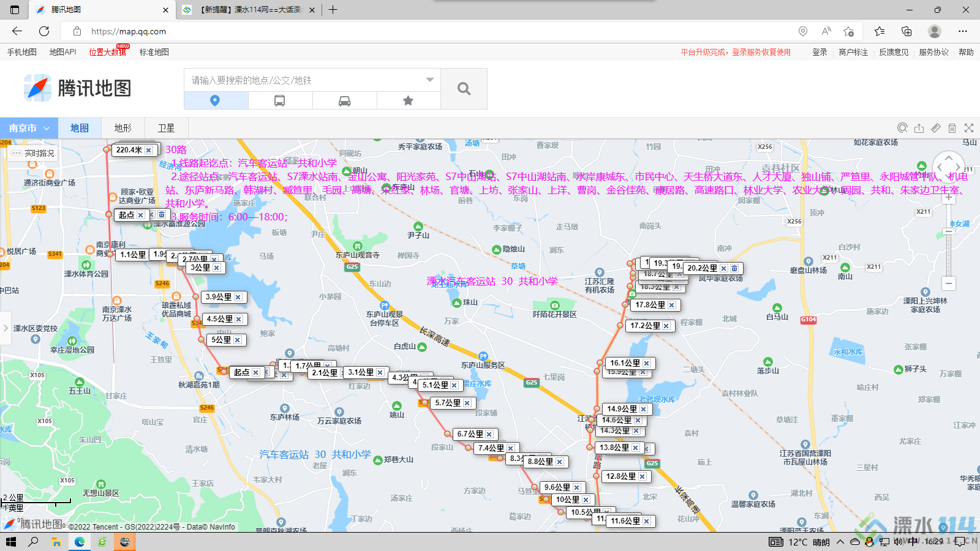Pan the map right with arrow
980x551 pixels.
pyautogui.click(x=959, y=167)
